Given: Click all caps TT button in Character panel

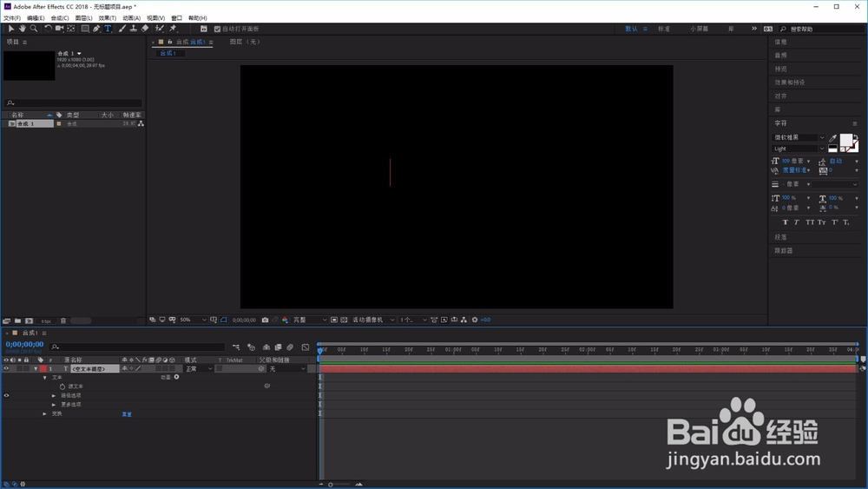Looking at the screenshot, I should click(x=810, y=222).
